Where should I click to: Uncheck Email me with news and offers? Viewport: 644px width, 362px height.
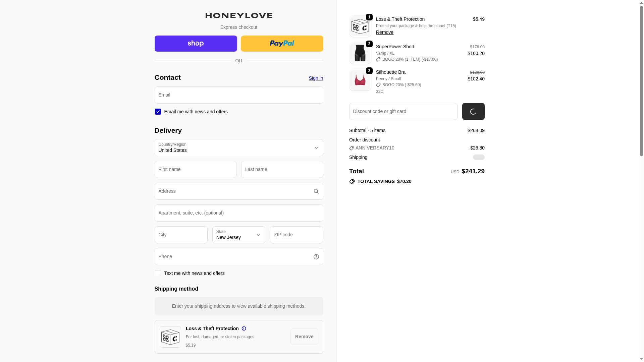pyautogui.click(x=158, y=112)
